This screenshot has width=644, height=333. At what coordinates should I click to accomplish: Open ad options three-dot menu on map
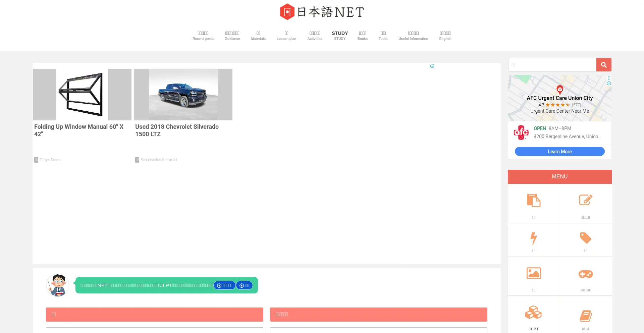point(609,78)
